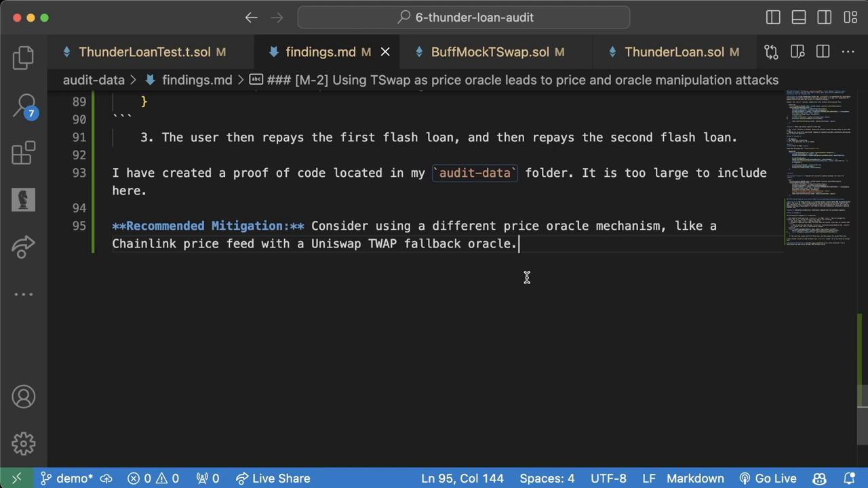
Task: Expand the M-2 heading breadcrumb
Action: (522, 80)
